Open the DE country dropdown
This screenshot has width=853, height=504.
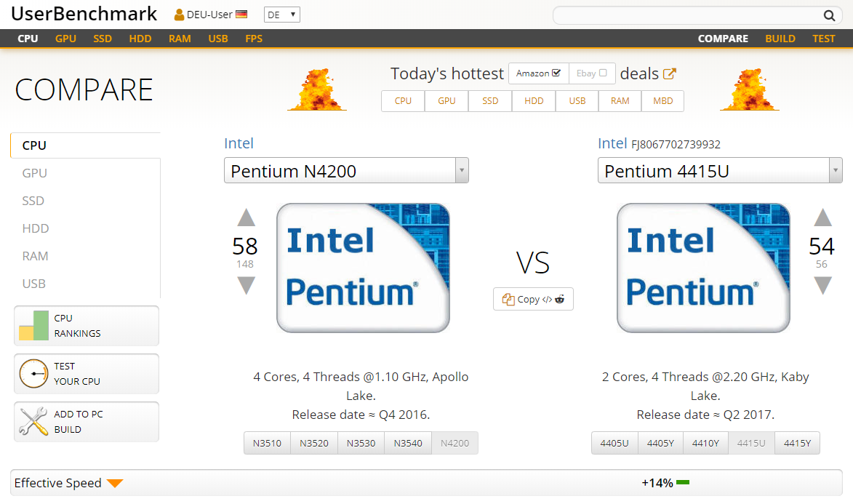coord(281,15)
